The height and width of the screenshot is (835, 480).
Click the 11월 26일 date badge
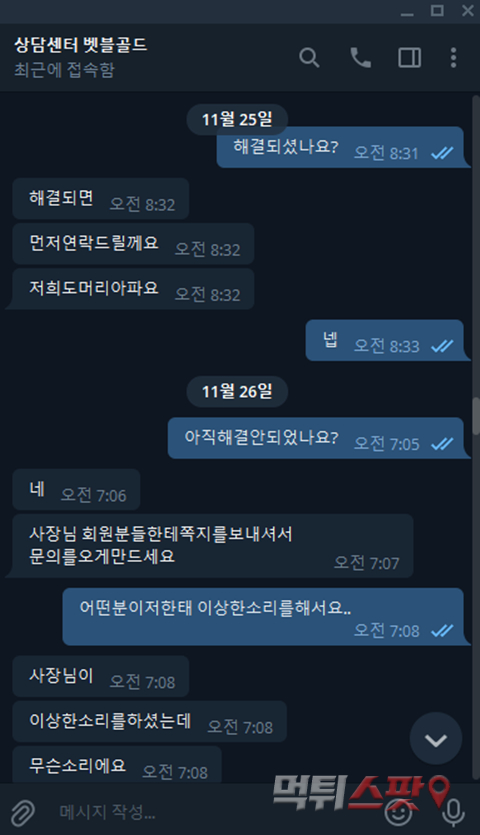pos(237,392)
